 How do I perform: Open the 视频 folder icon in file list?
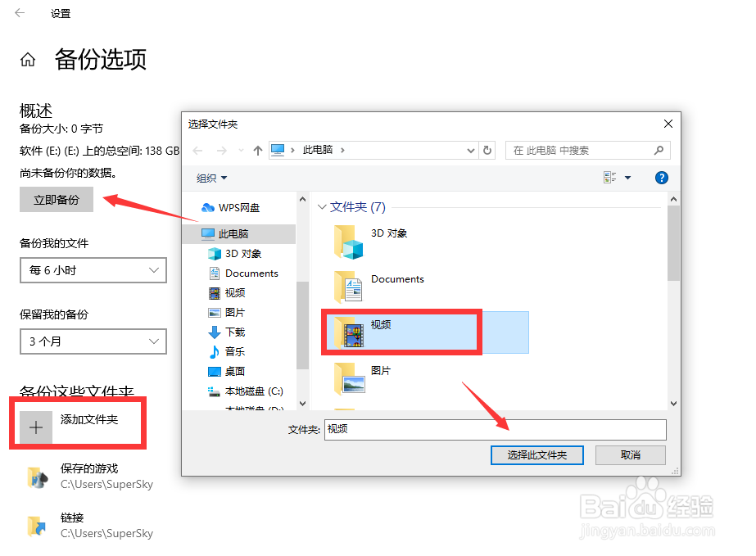pos(350,332)
